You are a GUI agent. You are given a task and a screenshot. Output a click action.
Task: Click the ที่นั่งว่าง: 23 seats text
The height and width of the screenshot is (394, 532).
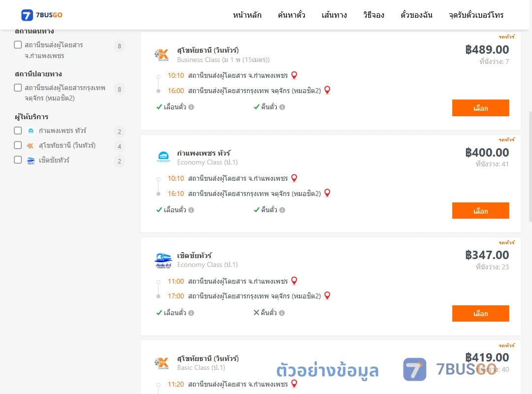click(x=492, y=267)
